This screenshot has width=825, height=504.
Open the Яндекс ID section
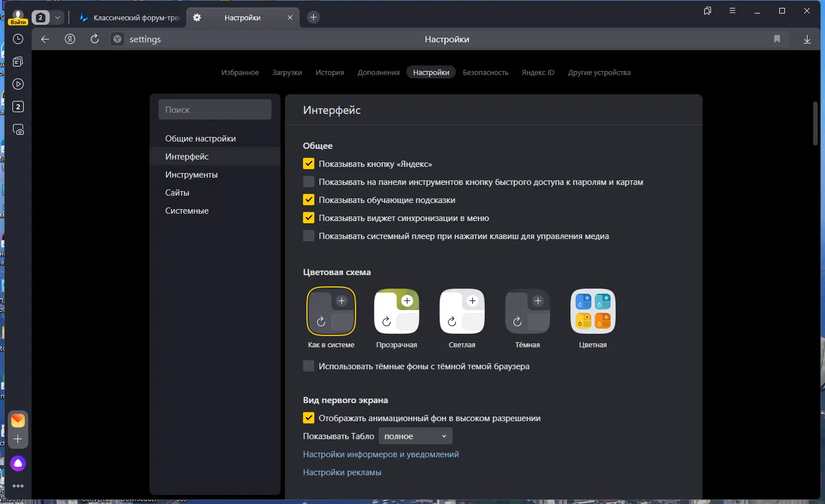(x=538, y=72)
